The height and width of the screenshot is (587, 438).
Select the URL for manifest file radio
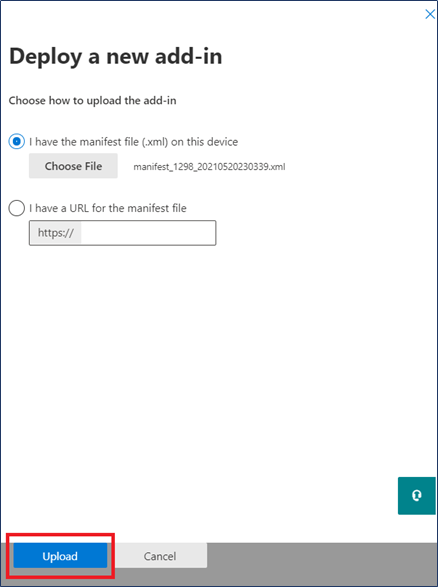pyautogui.click(x=16, y=208)
